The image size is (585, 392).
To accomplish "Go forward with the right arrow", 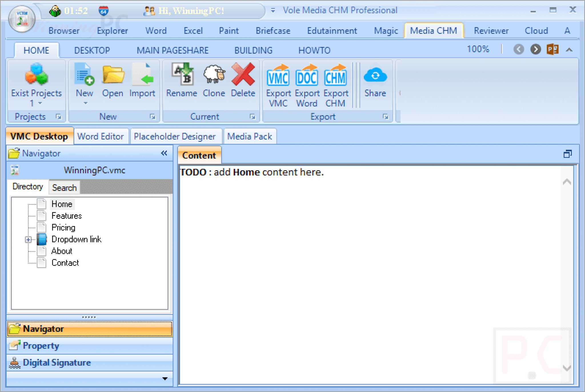I will point(536,49).
